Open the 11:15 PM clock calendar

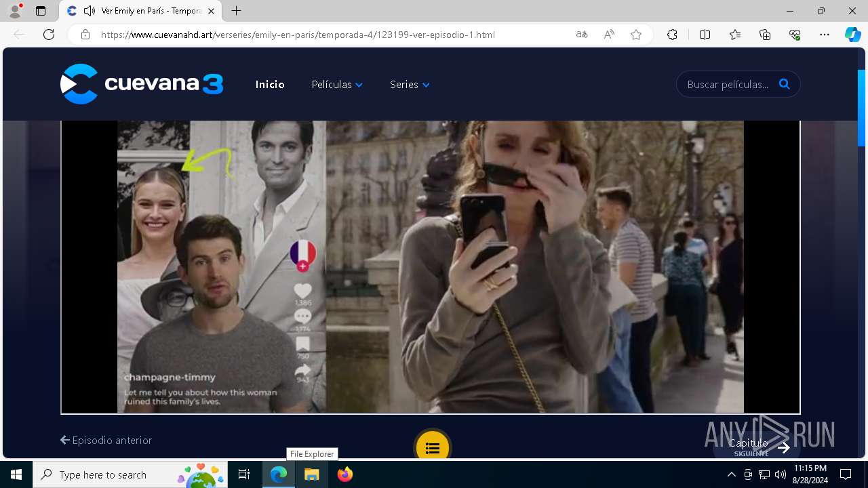tap(810, 474)
